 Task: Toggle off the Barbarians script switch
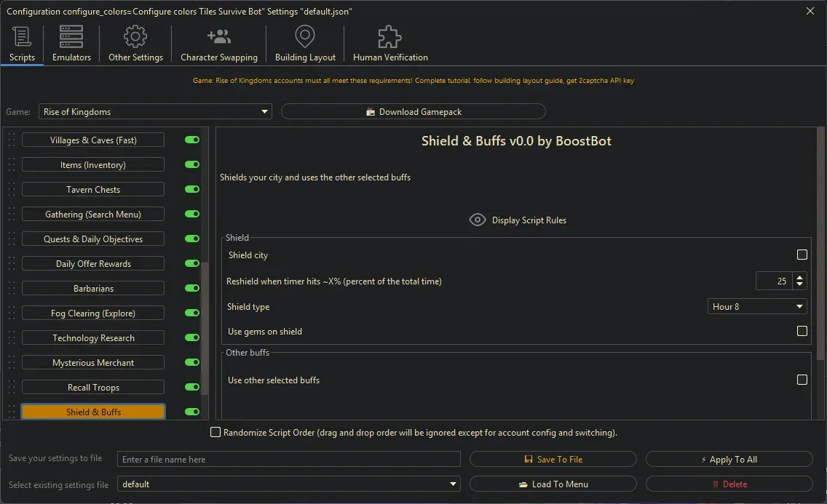[x=191, y=288]
